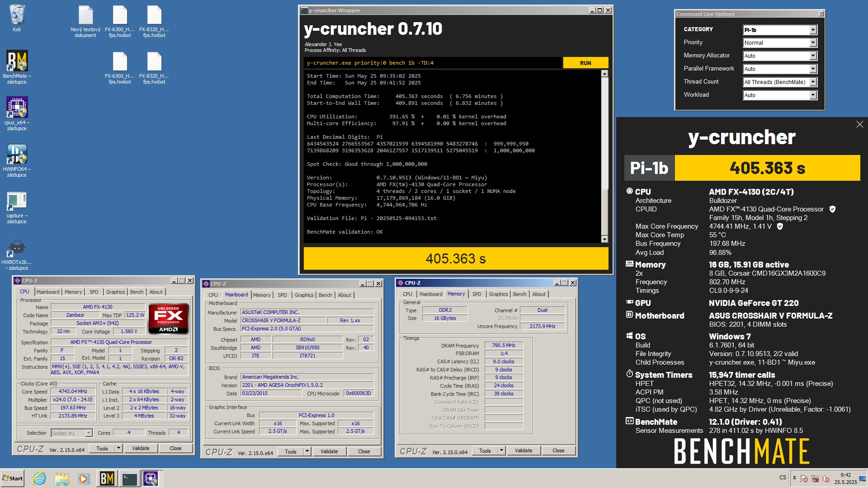Image resolution: width=868 pixels, height=488 pixels.
Task: Open HWBOTx265 desktop shortcut
Action: click(17, 254)
